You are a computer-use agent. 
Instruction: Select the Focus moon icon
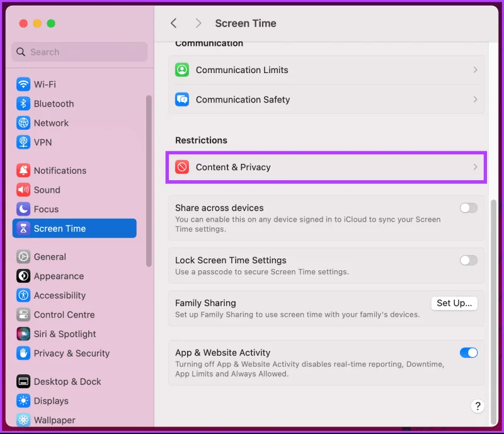[x=23, y=209]
